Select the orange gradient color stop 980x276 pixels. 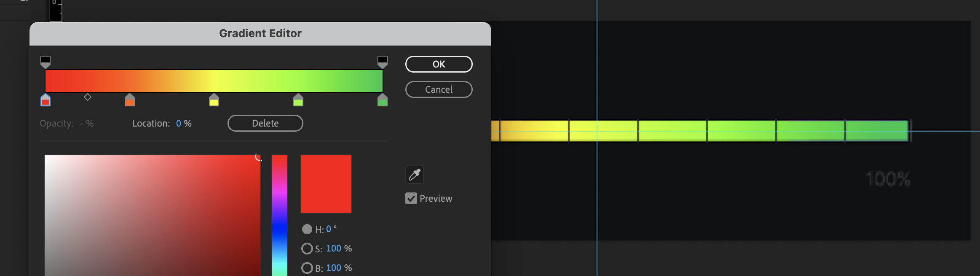pyautogui.click(x=130, y=100)
